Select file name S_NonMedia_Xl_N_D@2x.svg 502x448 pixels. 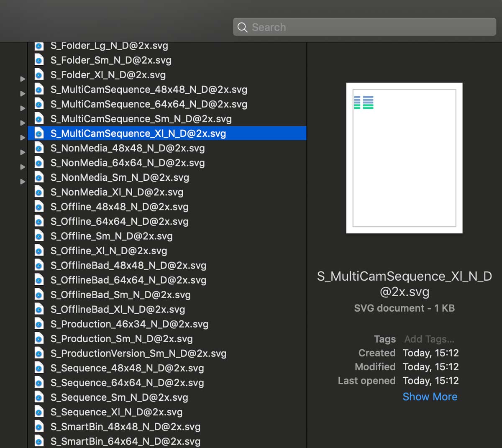(x=117, y=192)
